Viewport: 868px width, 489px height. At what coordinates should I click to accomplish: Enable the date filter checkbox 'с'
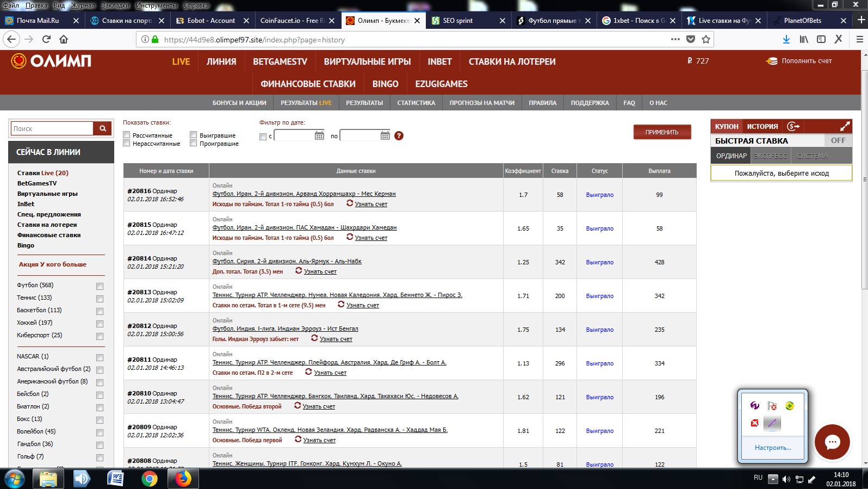click(x=263, y=137)
